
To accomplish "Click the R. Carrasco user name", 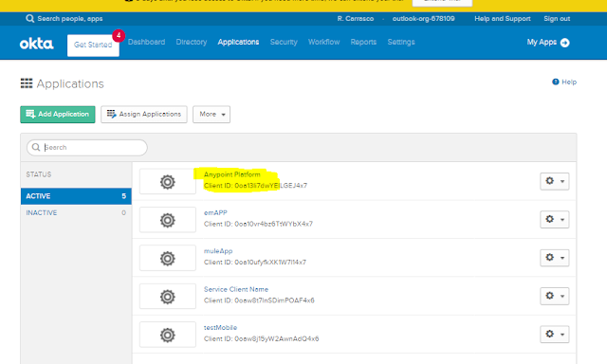I will pos(356,19).
